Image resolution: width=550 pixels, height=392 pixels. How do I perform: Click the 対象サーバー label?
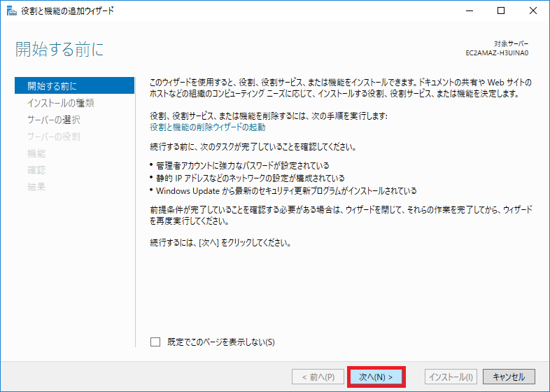pyautogui.click(x=511, y=44)
